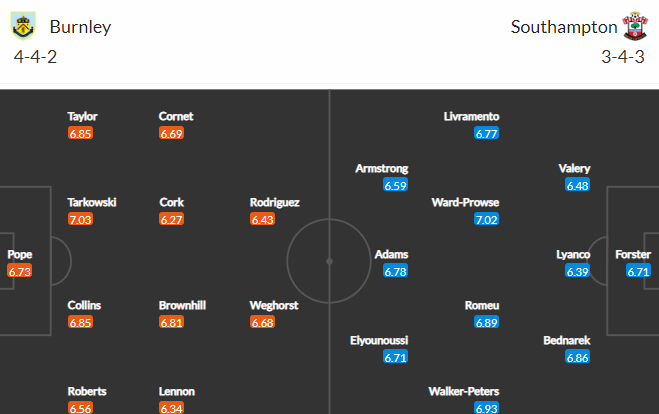The height and width of the screenshot is (414, 659).
Task: Select Walker-Peters player label
Action: pyautogui.click(x=464, y=392)
